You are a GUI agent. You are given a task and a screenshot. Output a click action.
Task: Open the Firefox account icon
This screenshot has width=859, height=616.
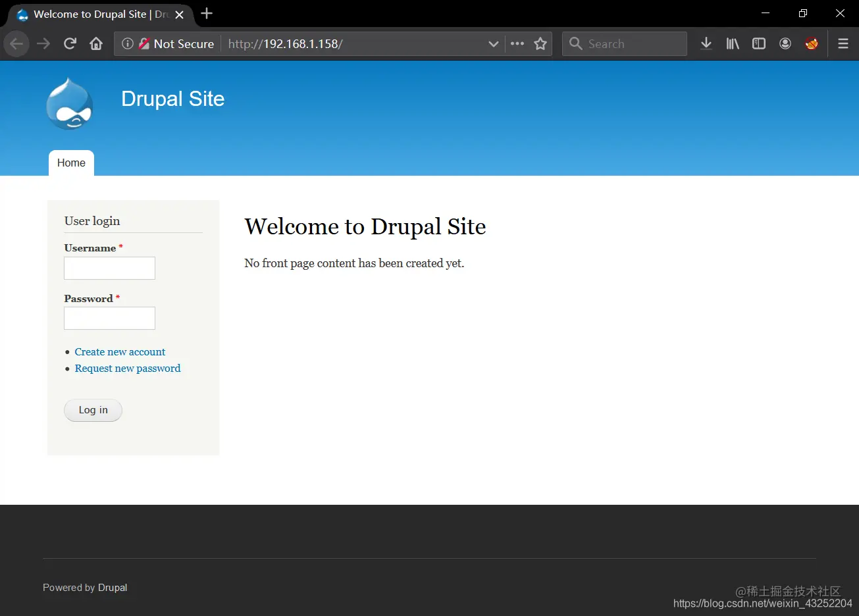click(785, 43)
